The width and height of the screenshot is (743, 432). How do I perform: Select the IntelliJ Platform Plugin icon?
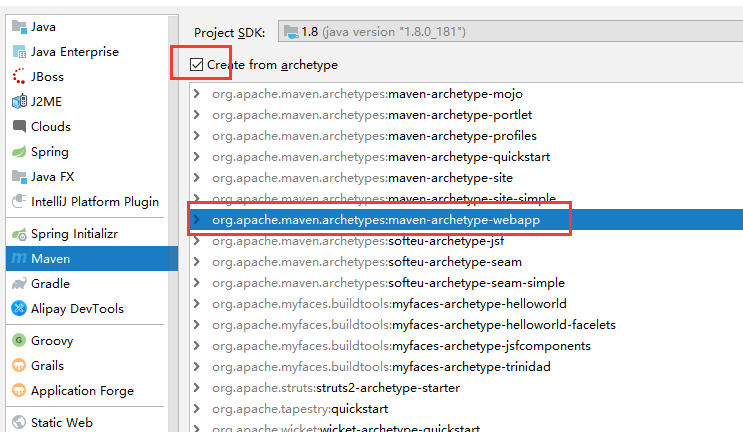(x=19, y=201)
